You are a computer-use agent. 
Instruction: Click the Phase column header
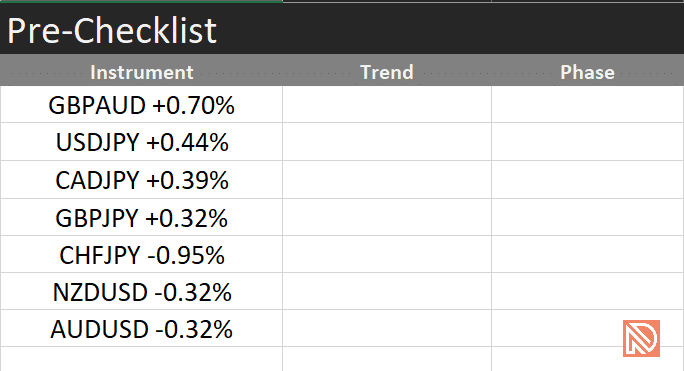588,72
